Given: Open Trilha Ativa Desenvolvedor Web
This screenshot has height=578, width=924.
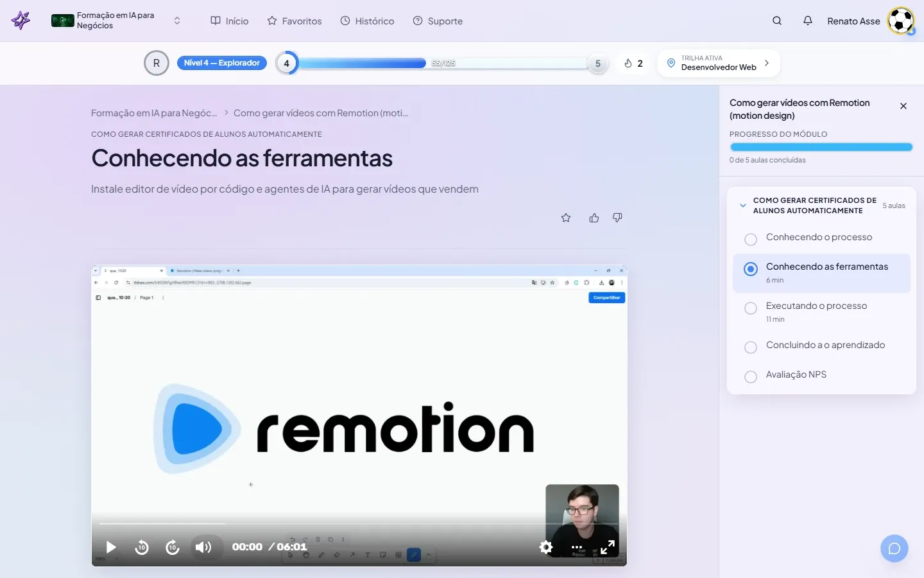Looking at the screenshot, I should [719, 63].
